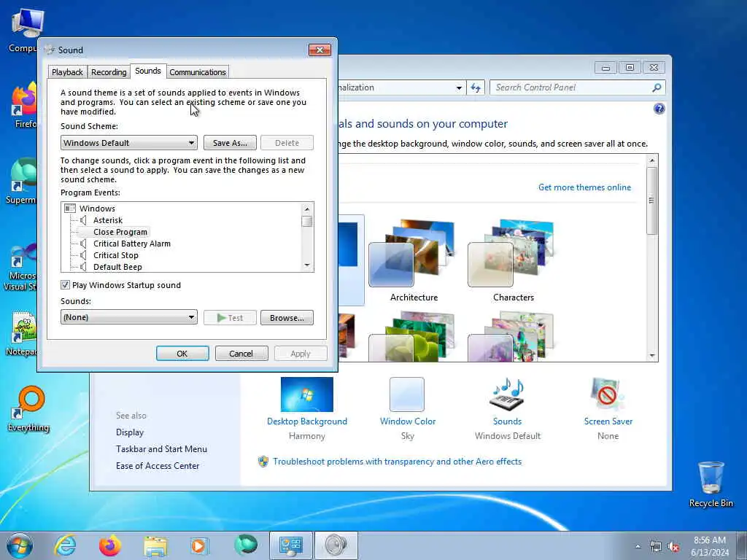Click OK in the Sound dialog
The image size is (747, 560).
click(182, 354)
